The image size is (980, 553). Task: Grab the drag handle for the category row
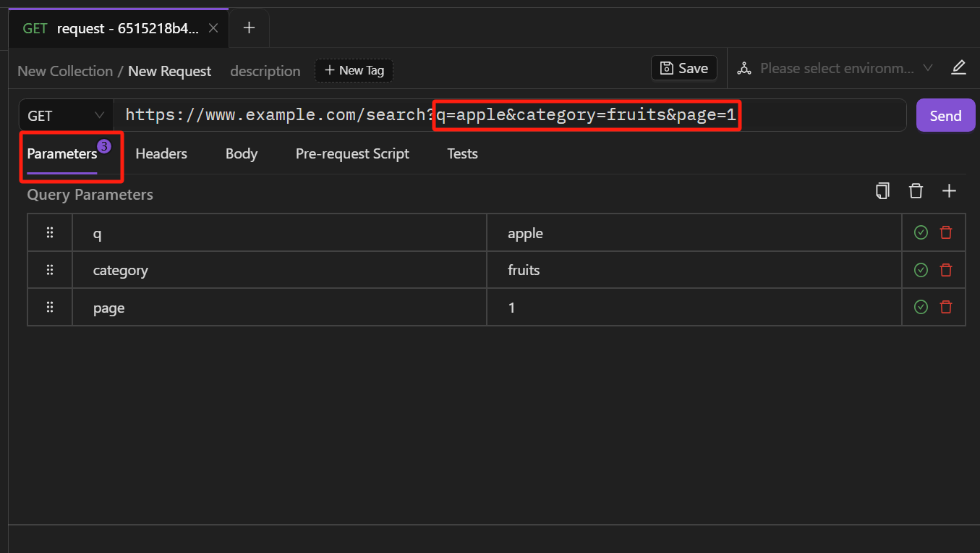[x=50, y=270]
